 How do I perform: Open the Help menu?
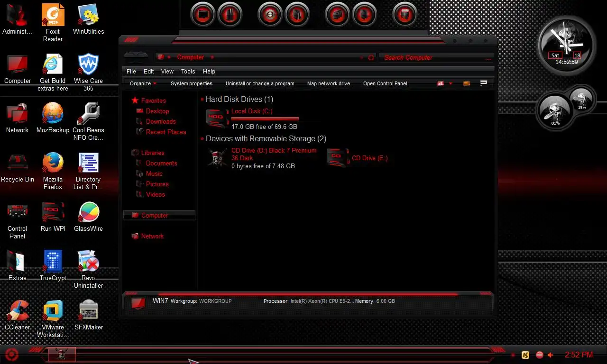(x=209, y=72)
